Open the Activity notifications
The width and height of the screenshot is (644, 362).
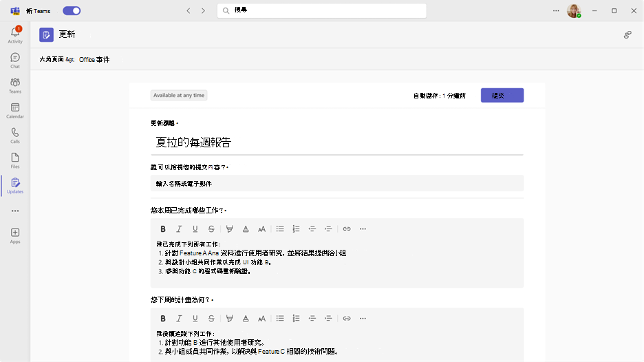[x=15, y=35]
